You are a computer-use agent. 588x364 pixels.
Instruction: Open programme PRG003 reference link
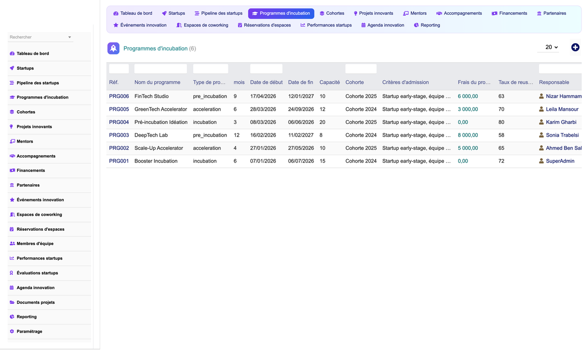pyautogui.click(x=119, y=135)
